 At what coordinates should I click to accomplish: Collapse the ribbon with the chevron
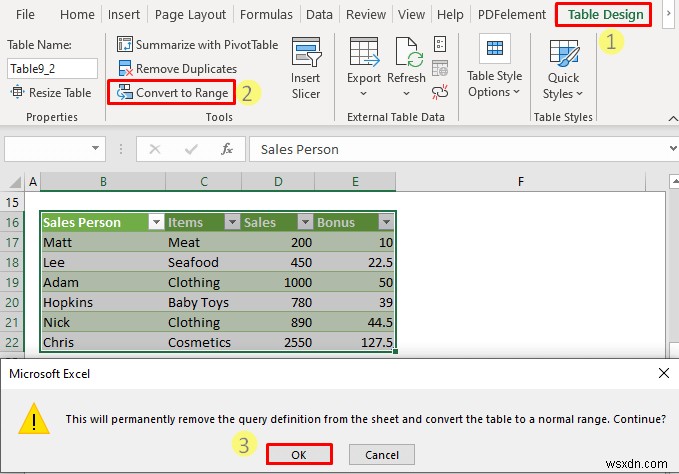(673, 118)
